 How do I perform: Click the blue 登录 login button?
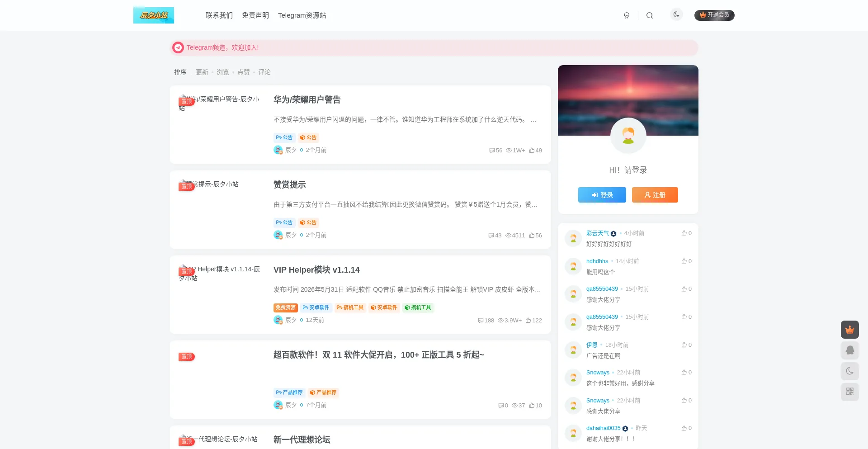[602, 195]
